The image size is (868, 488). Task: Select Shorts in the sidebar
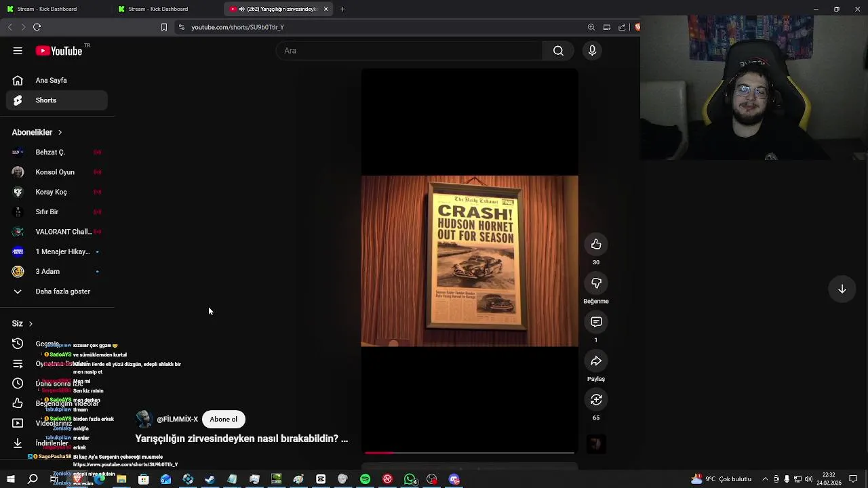click(57, 100)
